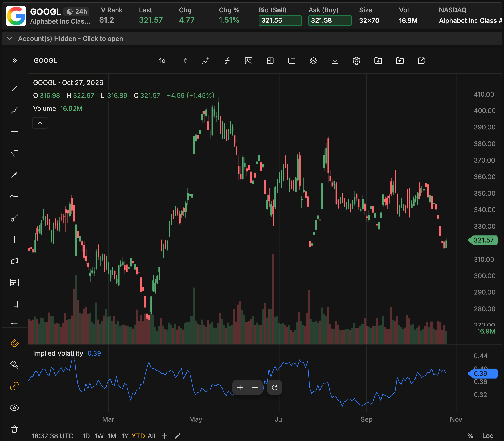Toggle drawings visibility eye icon

tap(14, 408)
